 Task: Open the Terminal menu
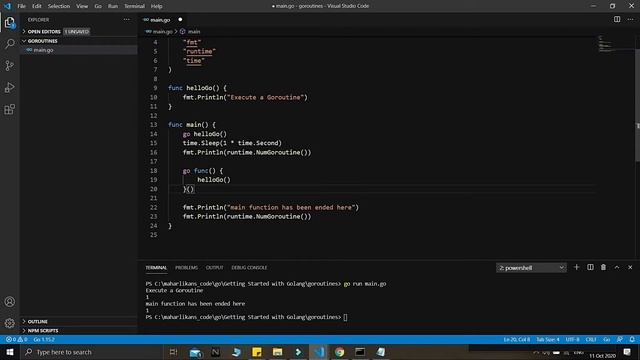coord(134,6)
